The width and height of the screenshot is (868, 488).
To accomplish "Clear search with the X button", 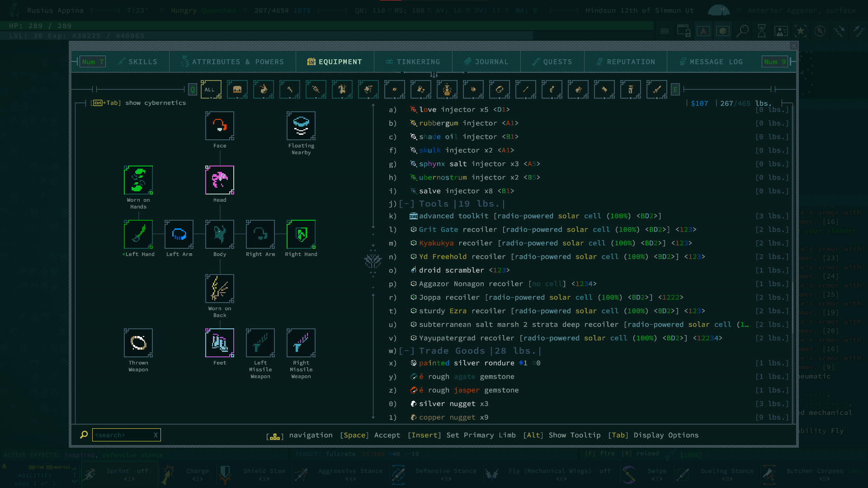I will click(156, 435).
